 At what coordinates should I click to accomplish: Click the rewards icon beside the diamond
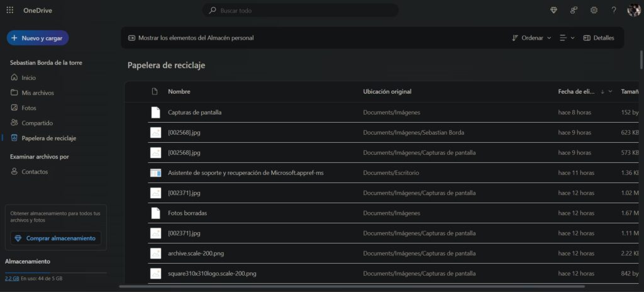pos(574,10)
